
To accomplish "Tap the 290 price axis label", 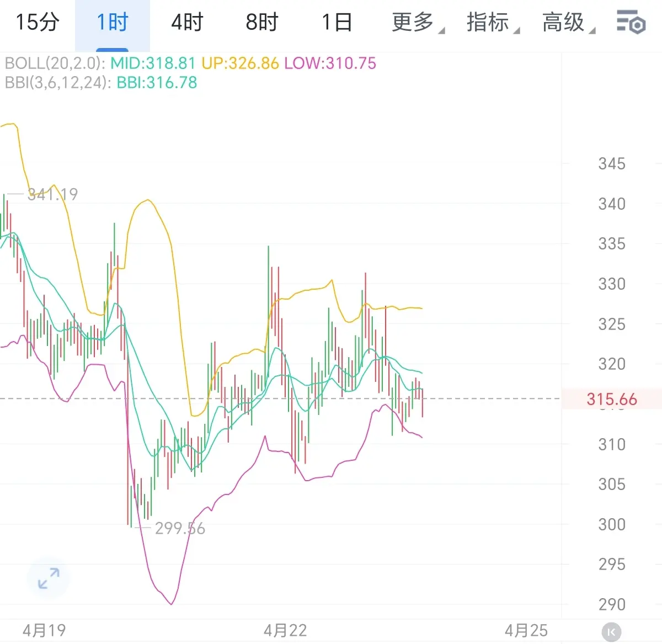I will coord(612,604).
